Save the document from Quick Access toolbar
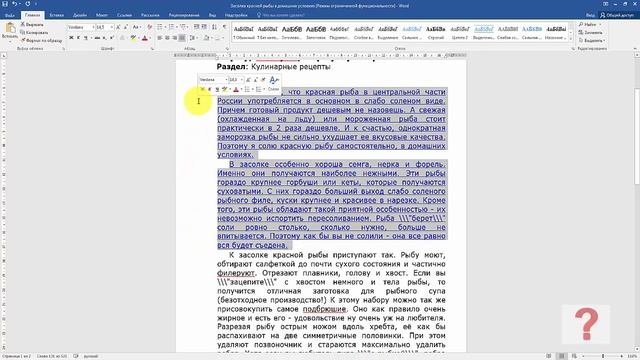Screen dimensions: 640x360 tap(5, 4)
